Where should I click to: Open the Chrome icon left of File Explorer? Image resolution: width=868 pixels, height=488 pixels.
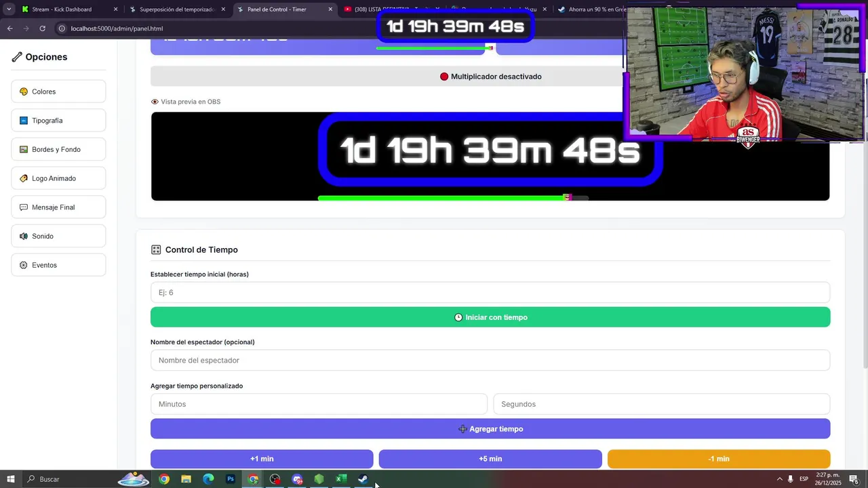[x=164, y=479]
